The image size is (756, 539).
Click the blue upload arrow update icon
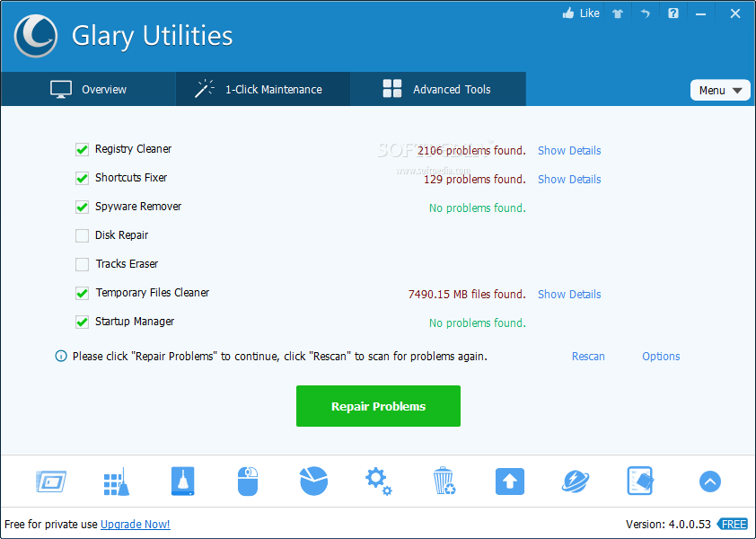point(510,482)
